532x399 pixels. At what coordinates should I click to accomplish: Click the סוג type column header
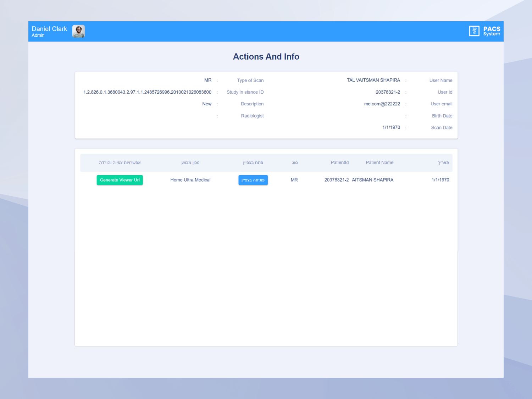click(x=295, y=163)
